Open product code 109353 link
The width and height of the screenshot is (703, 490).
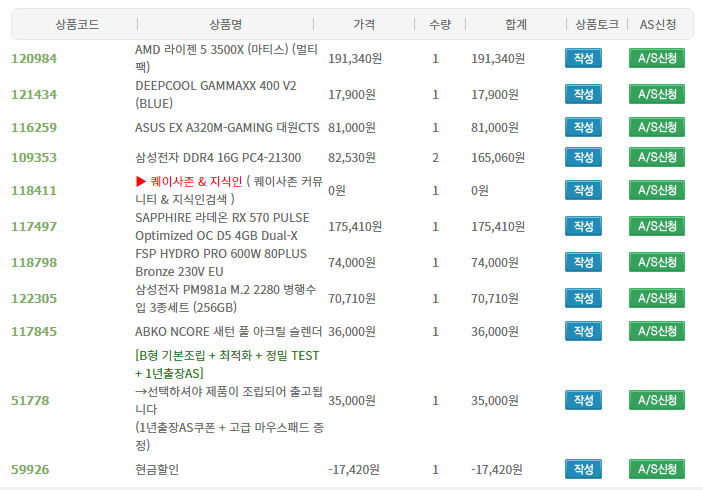coord(34,158)
